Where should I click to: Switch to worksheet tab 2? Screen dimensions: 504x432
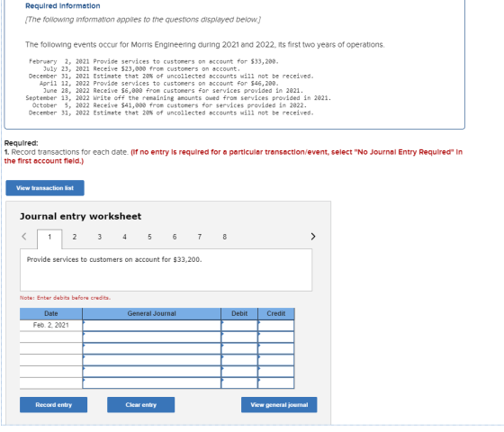pyautogui.click(x=75, y=237)
